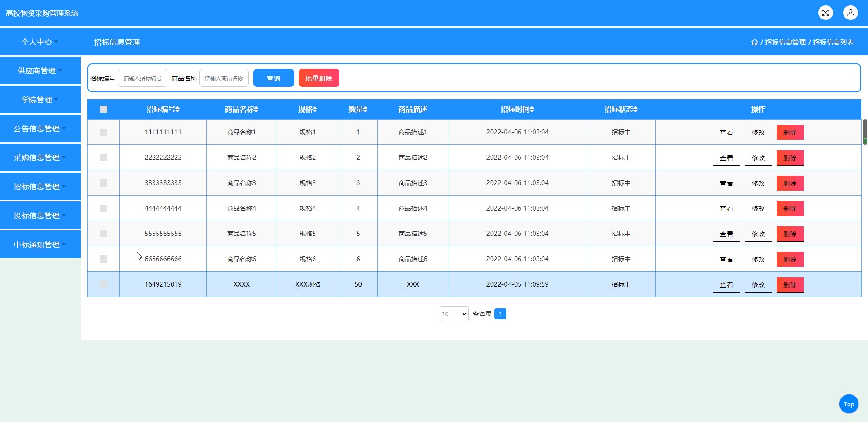Select checkbox for row 1649215019

pos(104,284)
